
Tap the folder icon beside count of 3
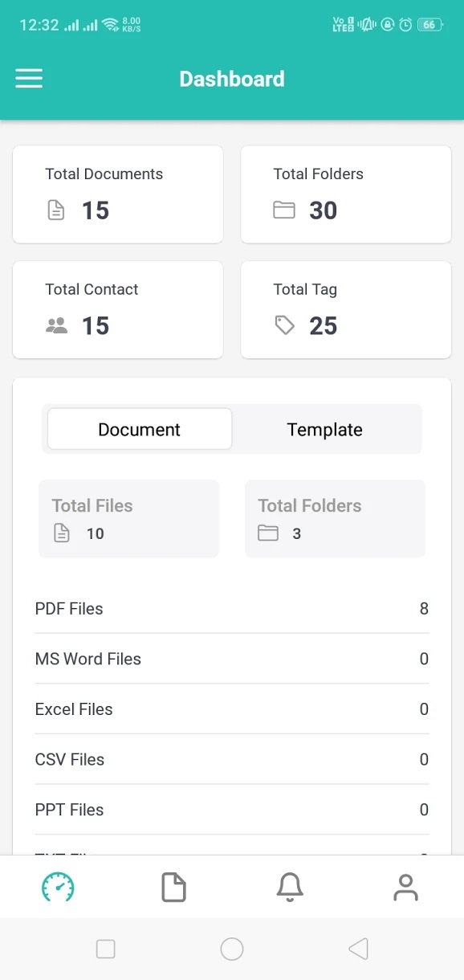pos(271,533)
